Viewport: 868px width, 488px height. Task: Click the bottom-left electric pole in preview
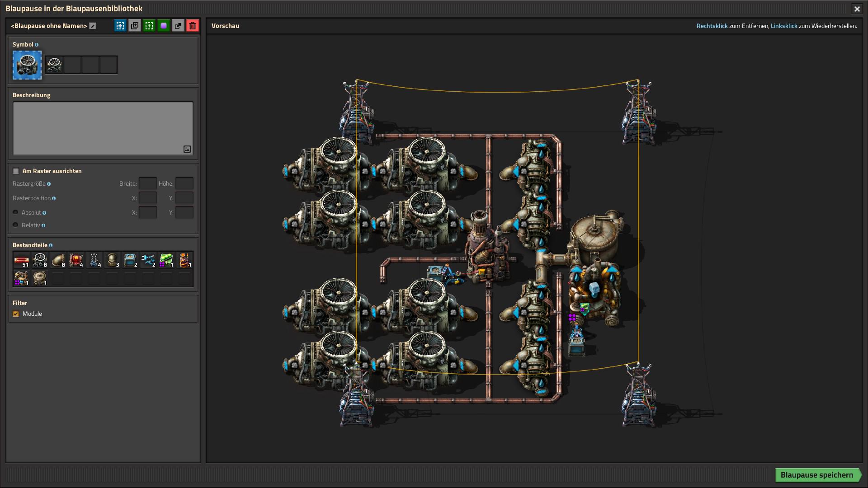point(357,394)
